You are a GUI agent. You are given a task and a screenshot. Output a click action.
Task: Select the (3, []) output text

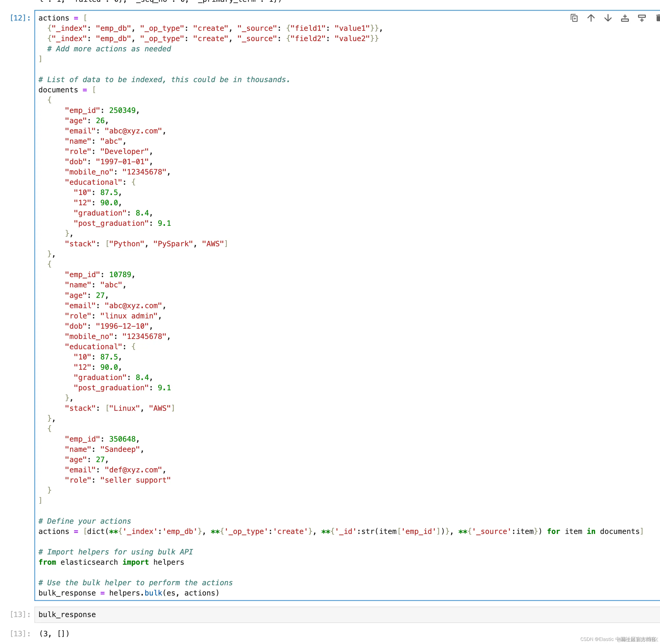[54, 633]
